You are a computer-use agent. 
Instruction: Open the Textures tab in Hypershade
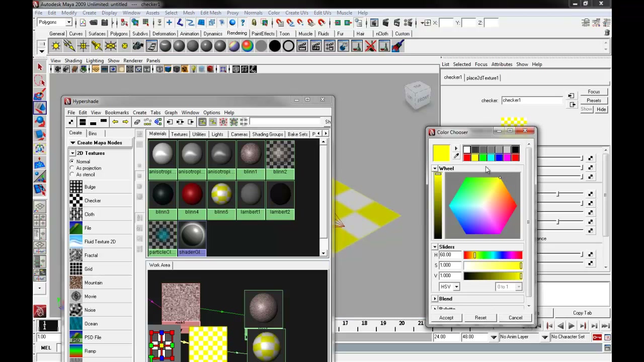(x=179, y=134)
